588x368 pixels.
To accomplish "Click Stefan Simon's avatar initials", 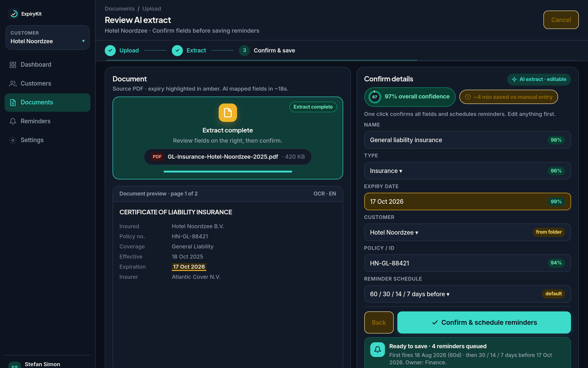I will click(14, 365).
